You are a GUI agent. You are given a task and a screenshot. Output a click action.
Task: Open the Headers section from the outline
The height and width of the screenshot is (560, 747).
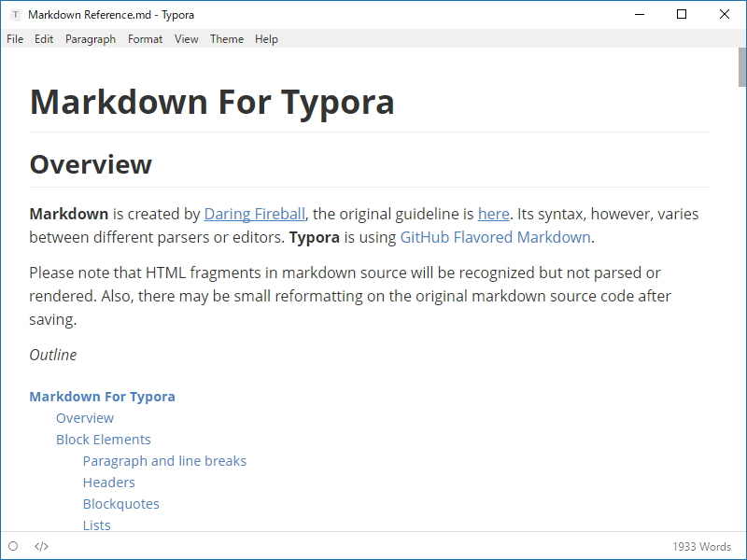click(109, 482)
